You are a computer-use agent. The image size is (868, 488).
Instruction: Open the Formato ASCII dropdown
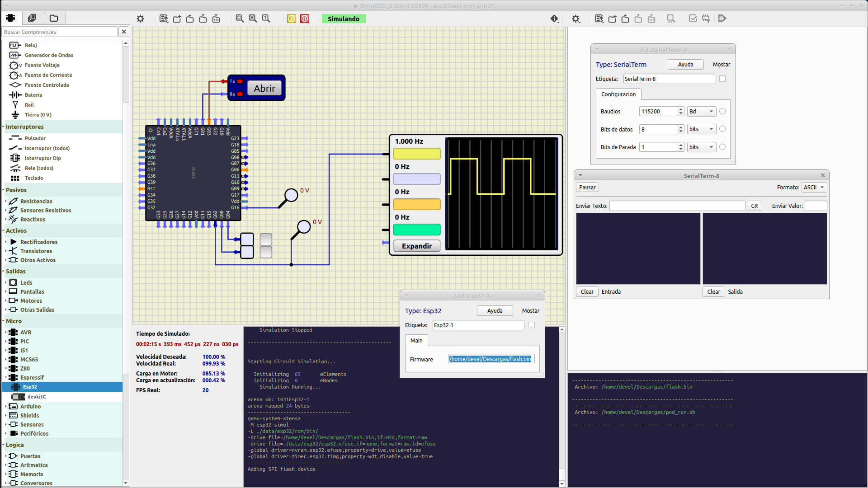point(814,187)
